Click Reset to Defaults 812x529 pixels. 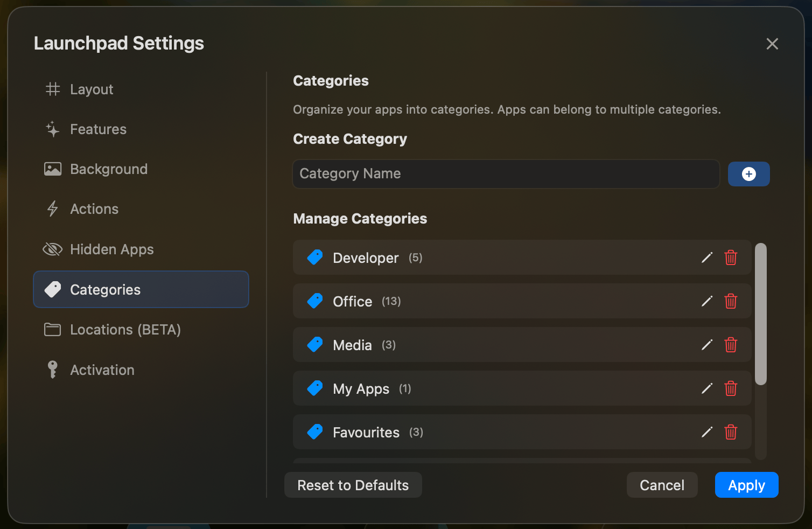pyautogui.click(x=353, y=485)
